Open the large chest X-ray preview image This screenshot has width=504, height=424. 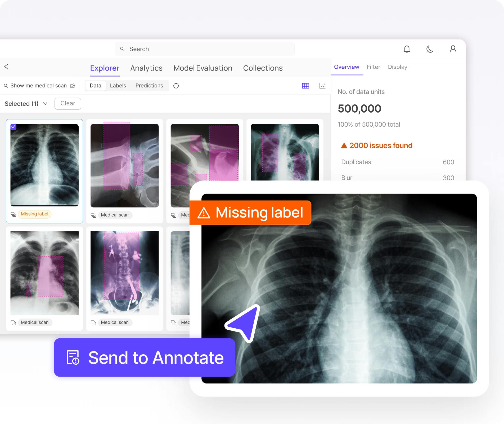(339, 289)
